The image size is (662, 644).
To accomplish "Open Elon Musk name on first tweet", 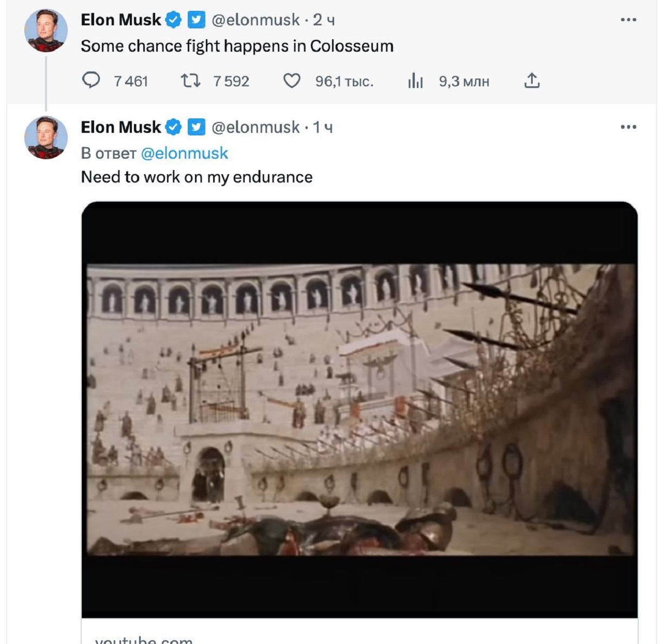I will point(121,20).
